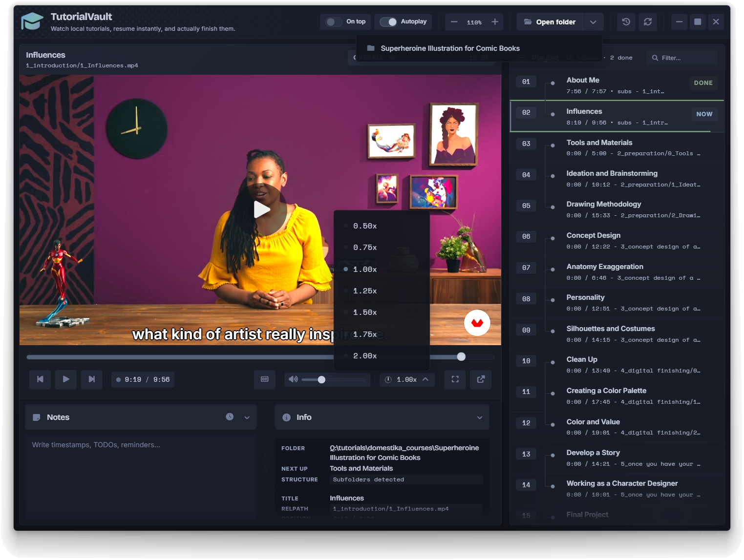Select 1.25x playback speed
The width and height of the screenshot is (744, 560).
[x=382, y=291]
